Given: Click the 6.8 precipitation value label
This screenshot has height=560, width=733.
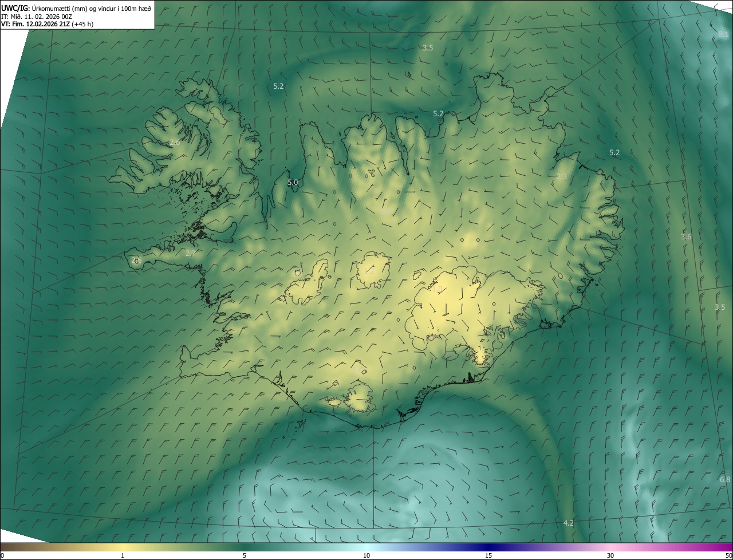Looking at the screenshot, I should (x=725, y=479).
